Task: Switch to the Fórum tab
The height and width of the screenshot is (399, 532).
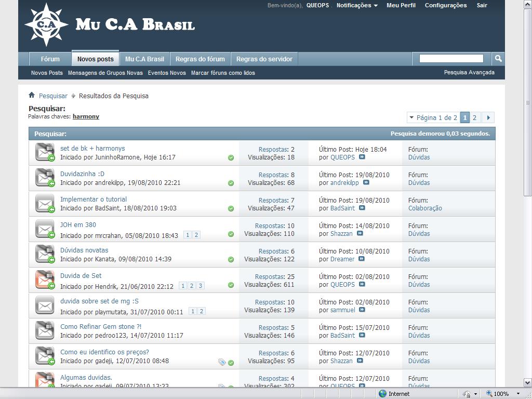Action: tap(50, 59)
